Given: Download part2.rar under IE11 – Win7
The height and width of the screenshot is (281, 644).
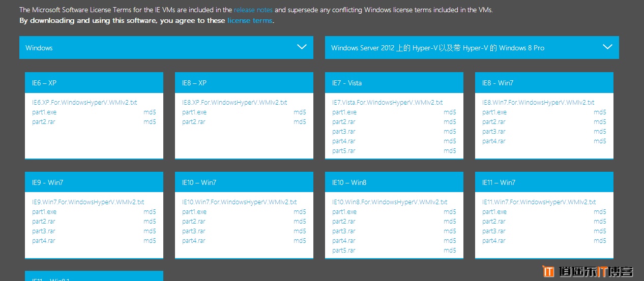Looking at the screenshot, I should tap(493, 222).
